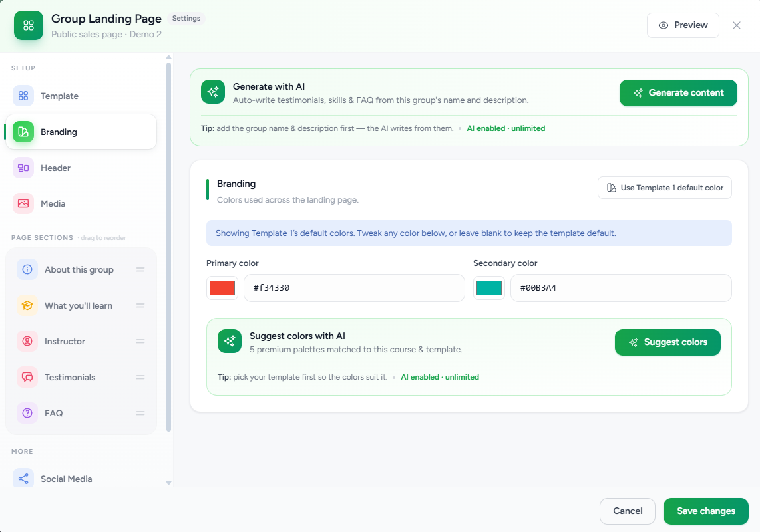Viewport: 760px width, 532px height.
Task: Click the About this group info icon
Action: 27,269
